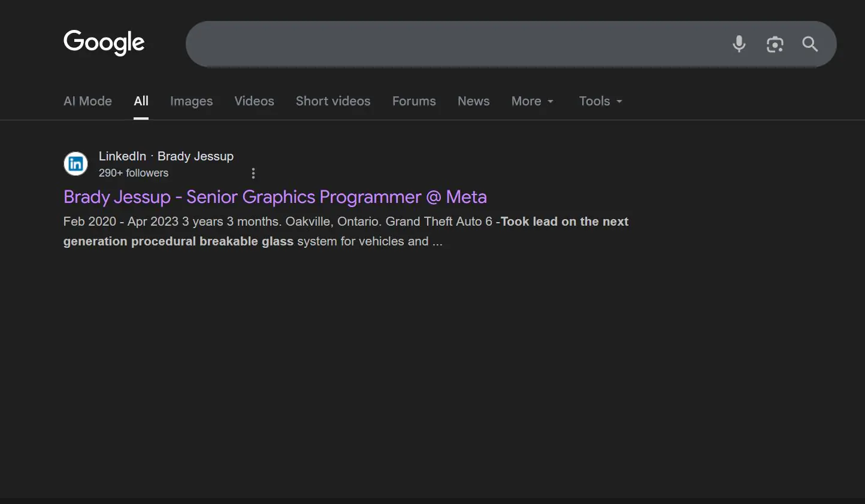Screen dimensions: 865x504
Task: Go to the Videos tab
Action: coord(255,101)
